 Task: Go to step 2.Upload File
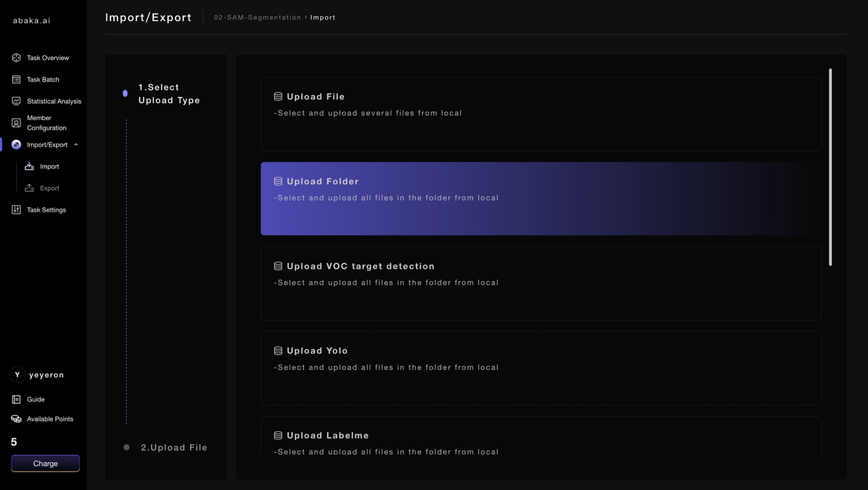174,447
